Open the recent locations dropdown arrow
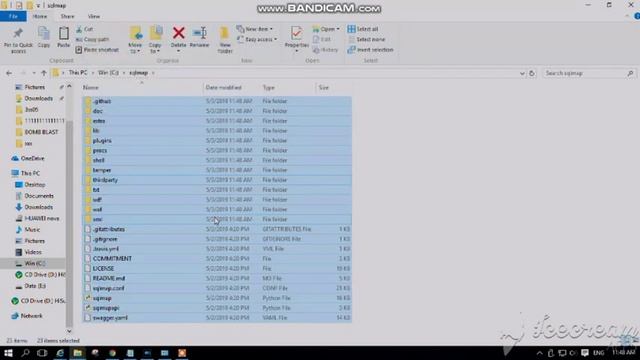 coord(34,73)
